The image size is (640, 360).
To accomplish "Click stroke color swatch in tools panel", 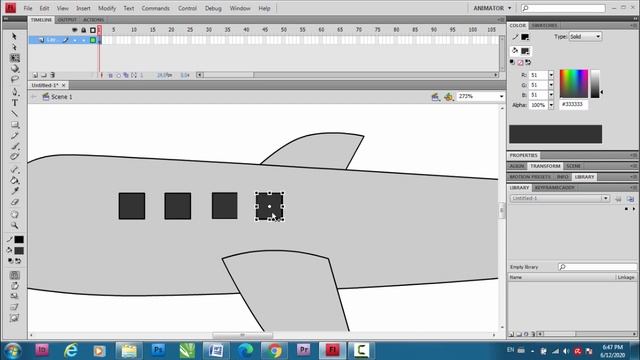I will tap(19, 240).
